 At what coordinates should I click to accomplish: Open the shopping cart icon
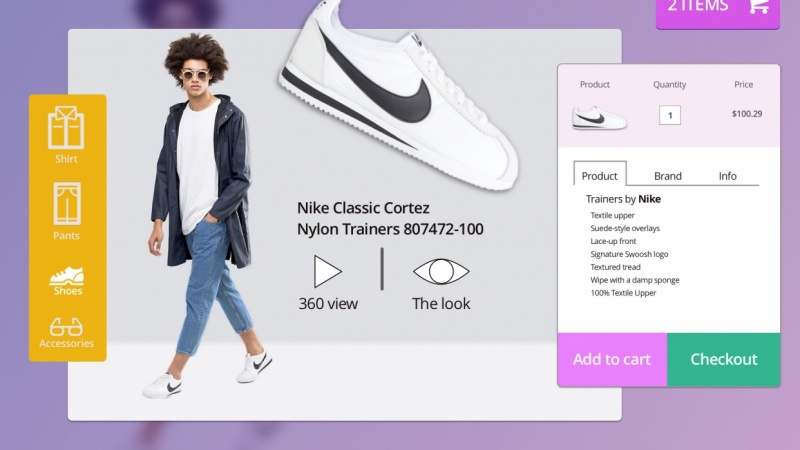(x=758, y=6)
